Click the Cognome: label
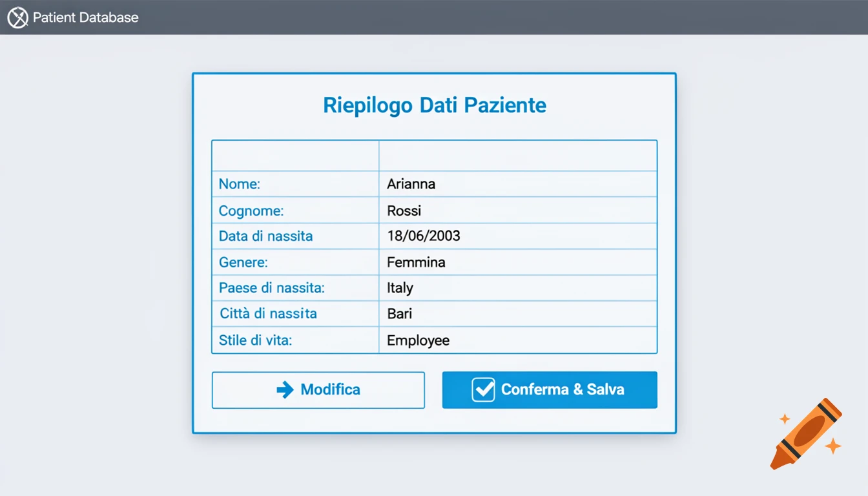 coord(251,211)
